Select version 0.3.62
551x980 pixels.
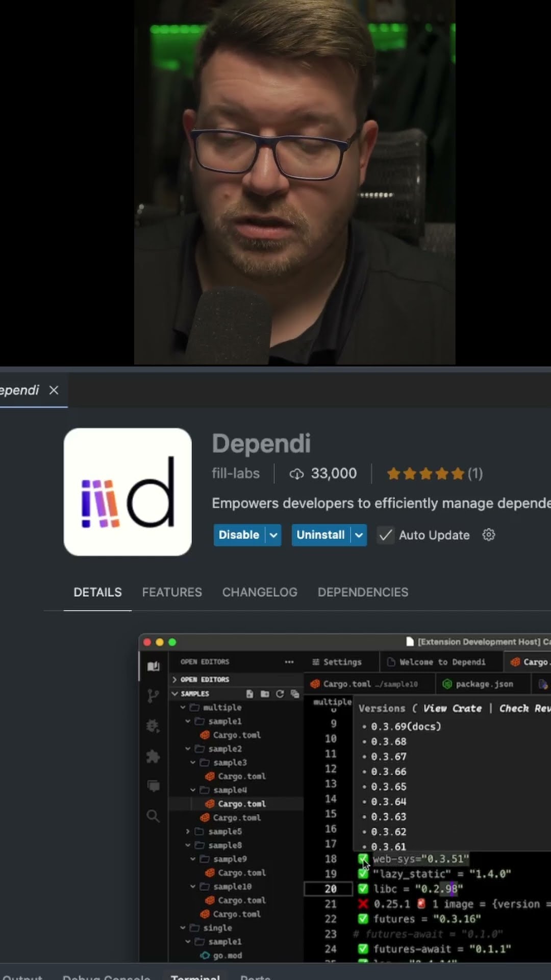coord(389,832)
